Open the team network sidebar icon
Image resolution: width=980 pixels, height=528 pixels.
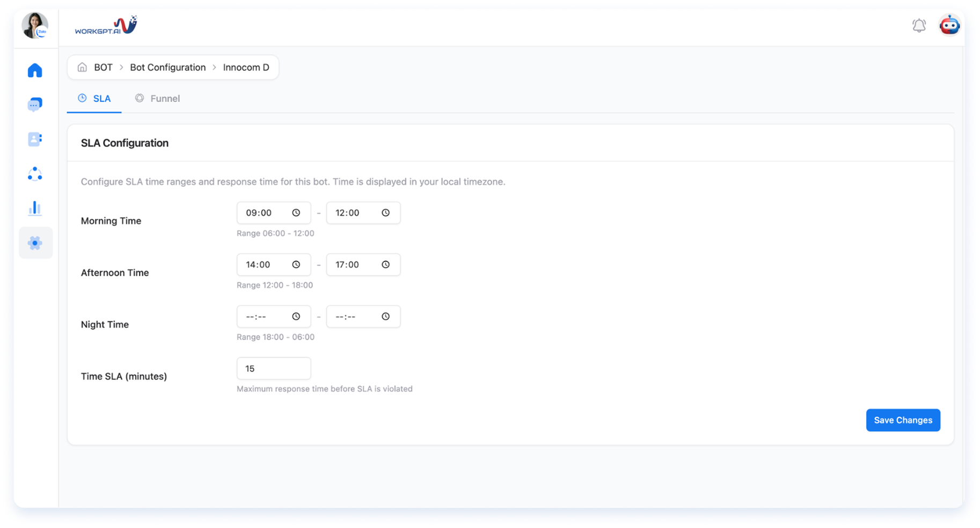tap(35, 174)
